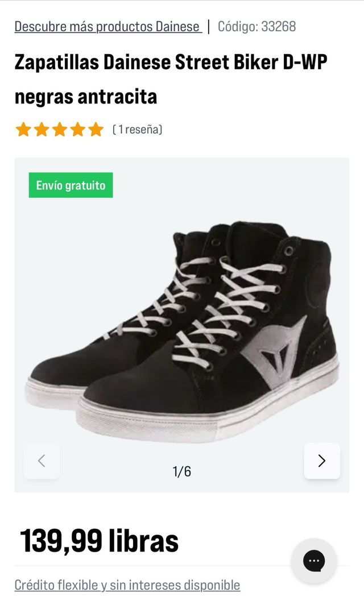
Task: Click the Crédito flexible sin intereses link
Action: tap(128, 584)
